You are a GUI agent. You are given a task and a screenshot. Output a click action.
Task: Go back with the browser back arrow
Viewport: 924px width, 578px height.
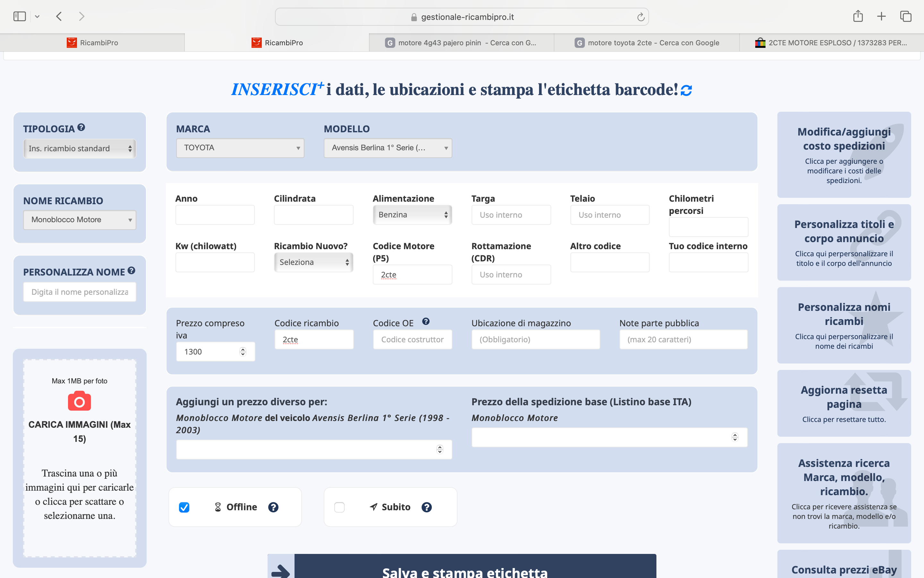click(59, 16)
